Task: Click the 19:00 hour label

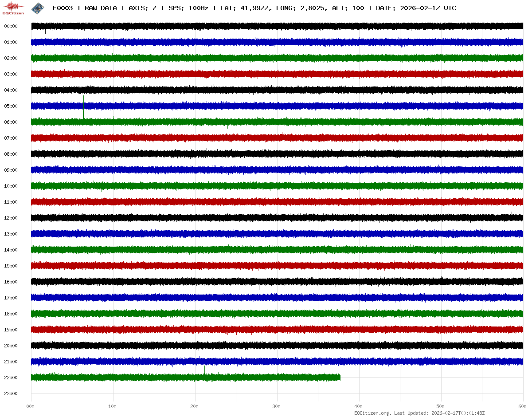Action: (11, 330)
